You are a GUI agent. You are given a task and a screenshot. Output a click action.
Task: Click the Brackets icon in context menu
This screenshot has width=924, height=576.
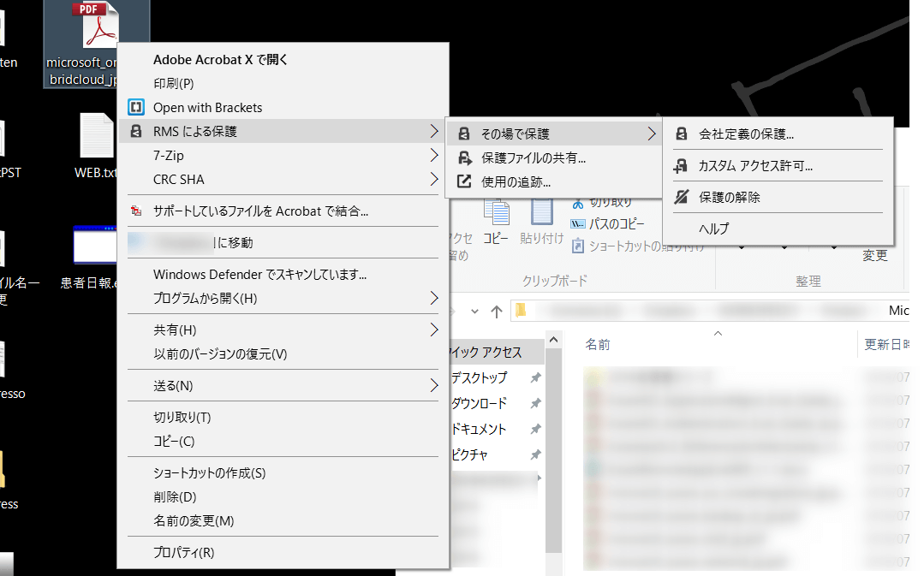[x=135, y=108]
